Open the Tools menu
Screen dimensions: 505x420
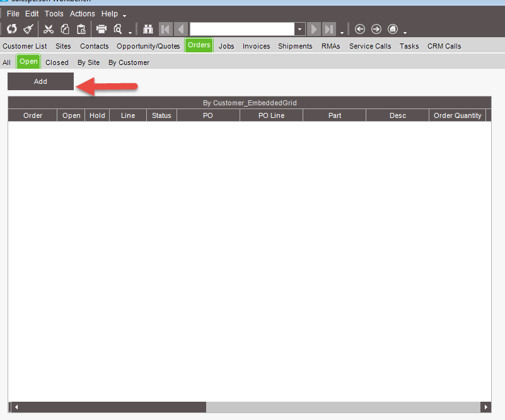tap(54, 14)
